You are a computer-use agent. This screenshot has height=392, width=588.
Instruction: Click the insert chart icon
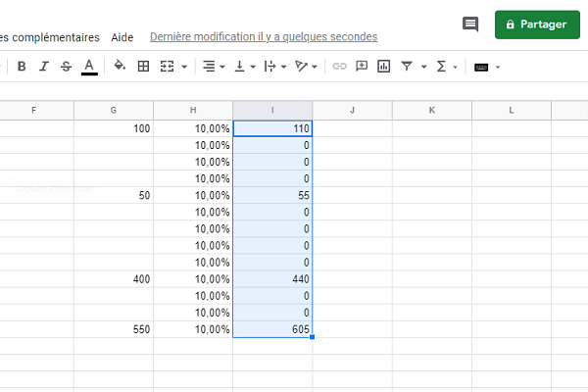(x=383, y=67)
